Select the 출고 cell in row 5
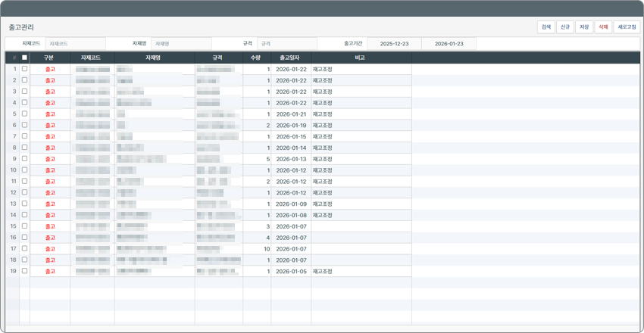644x333 pixels. click(x=50, y=114)
